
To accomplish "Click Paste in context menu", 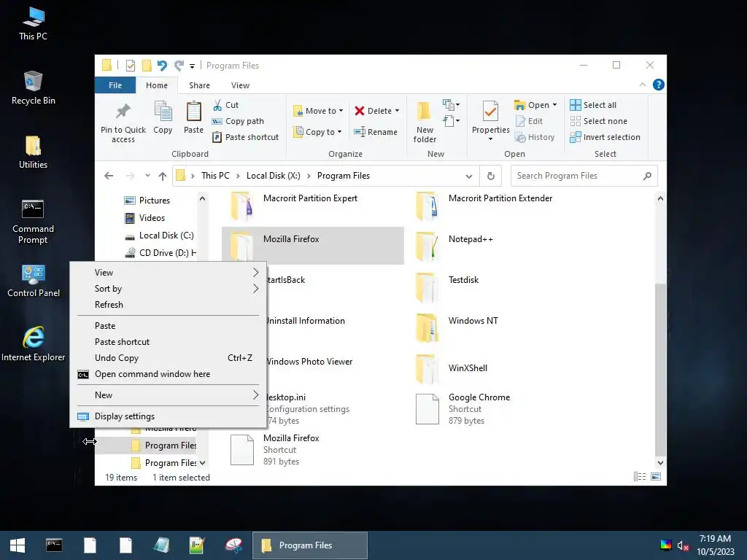I will (169, 326).
